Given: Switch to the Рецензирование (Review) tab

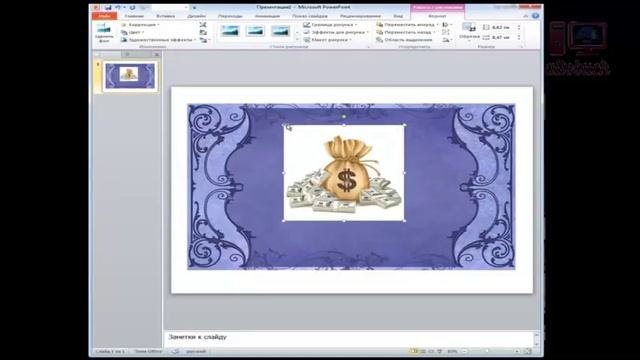Looking at the screenshot, I should 360,16.
